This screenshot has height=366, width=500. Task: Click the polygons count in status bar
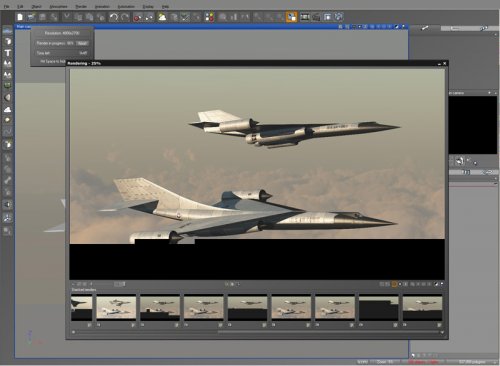(471, 362)
